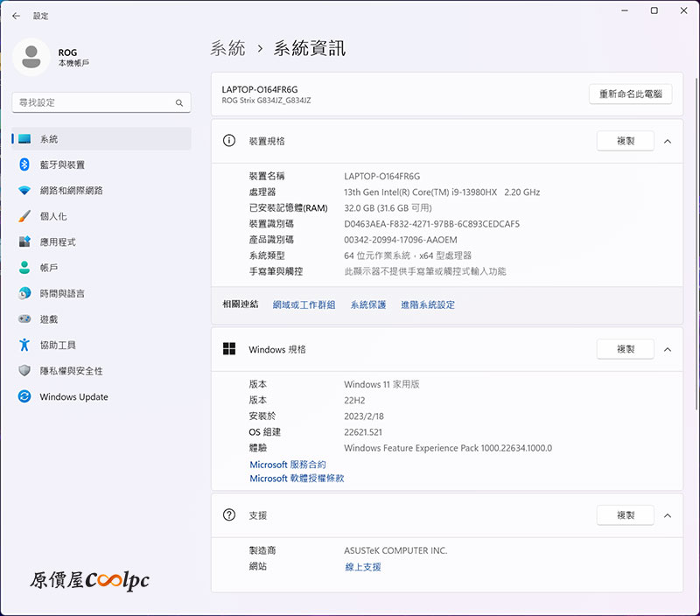
Task: Click the Windows logo beside Windows 規格
Action: [x=229, y=349]
